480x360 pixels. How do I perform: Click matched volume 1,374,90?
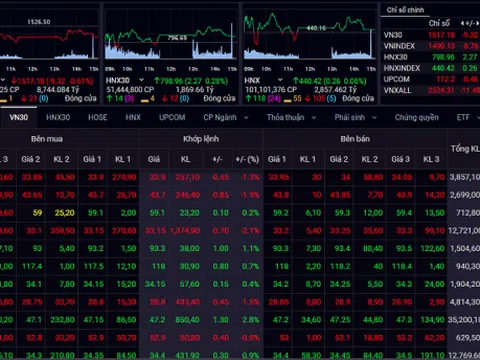pos(185,231)
